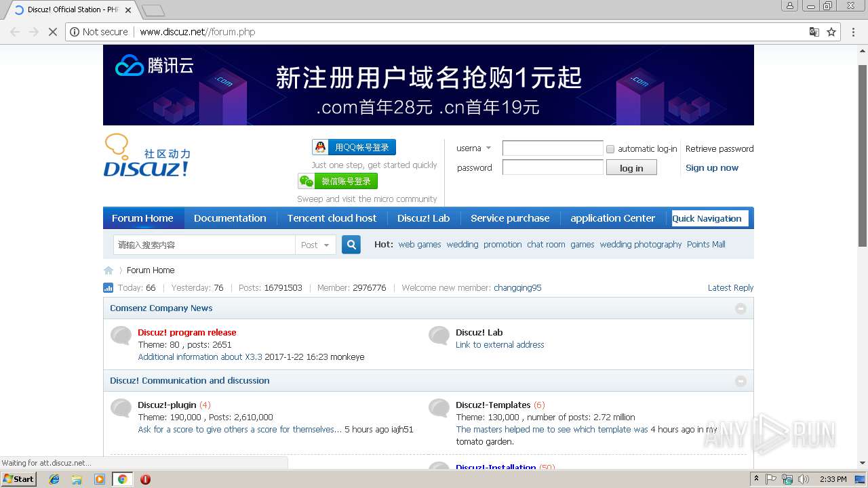
Task: Enable the automatic log-in checkbox
Action: (x=610, y=149)
